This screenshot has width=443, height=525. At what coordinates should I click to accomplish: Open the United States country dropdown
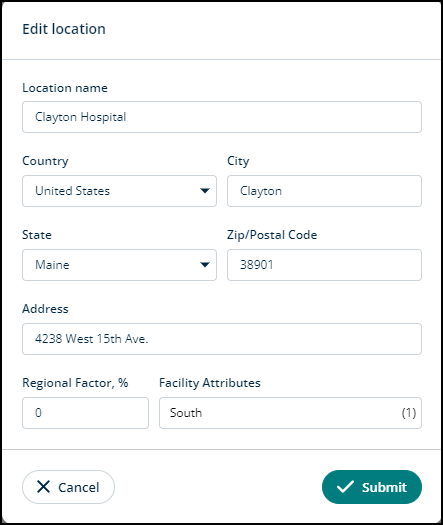click(x=119, y=191)
